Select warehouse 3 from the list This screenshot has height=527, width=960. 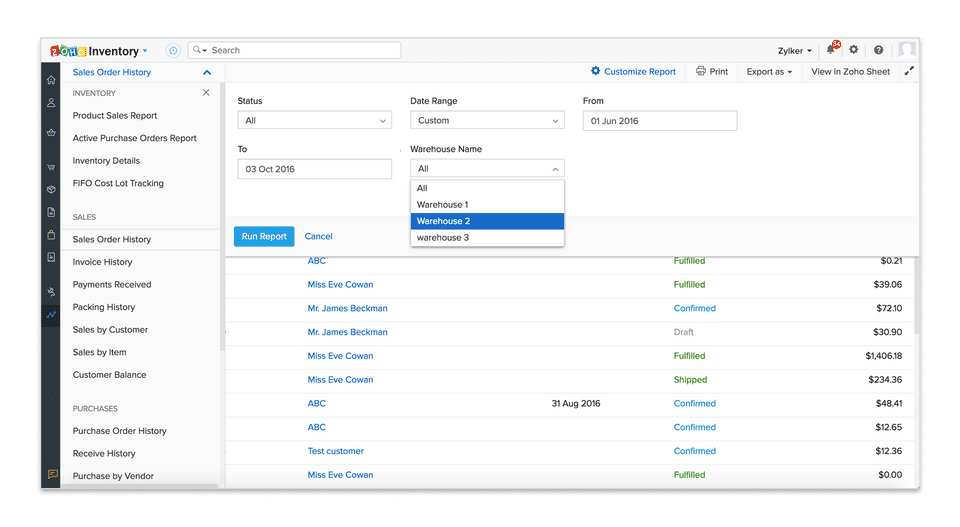tap(487, 237)
